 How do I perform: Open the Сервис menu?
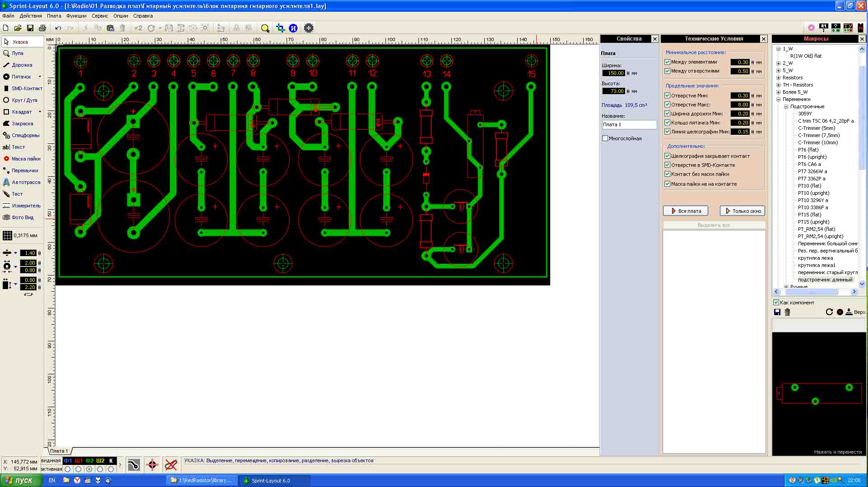click(99, 15)
